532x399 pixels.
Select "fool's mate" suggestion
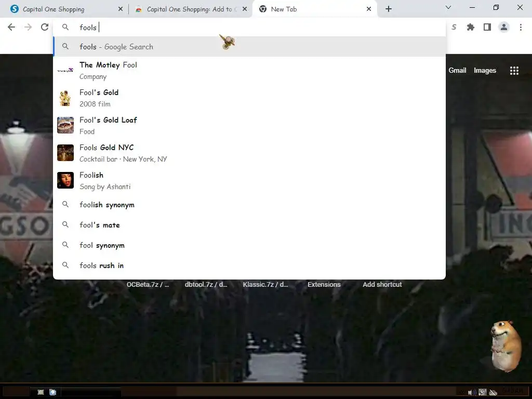tap(249, 224)
